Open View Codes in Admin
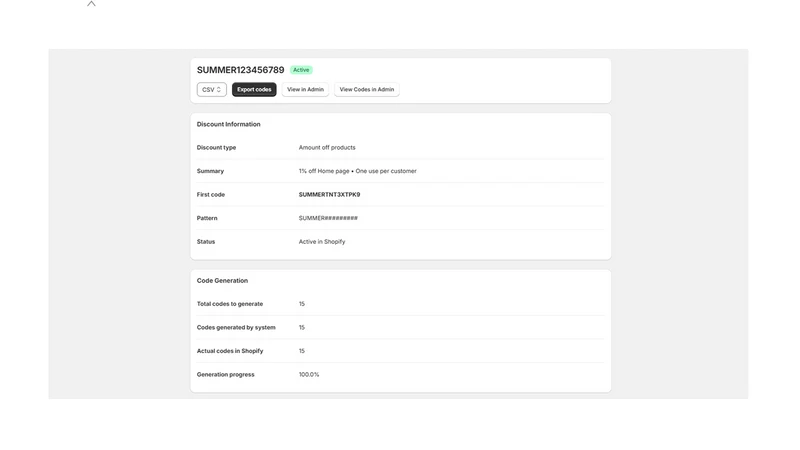 click(367, 89)
